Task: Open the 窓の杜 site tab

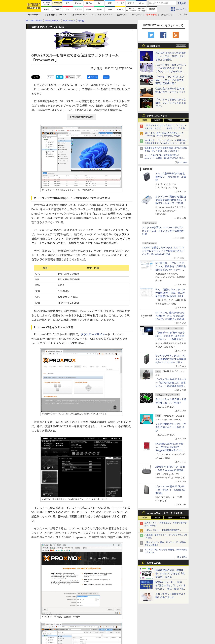Action: (47, 9)
